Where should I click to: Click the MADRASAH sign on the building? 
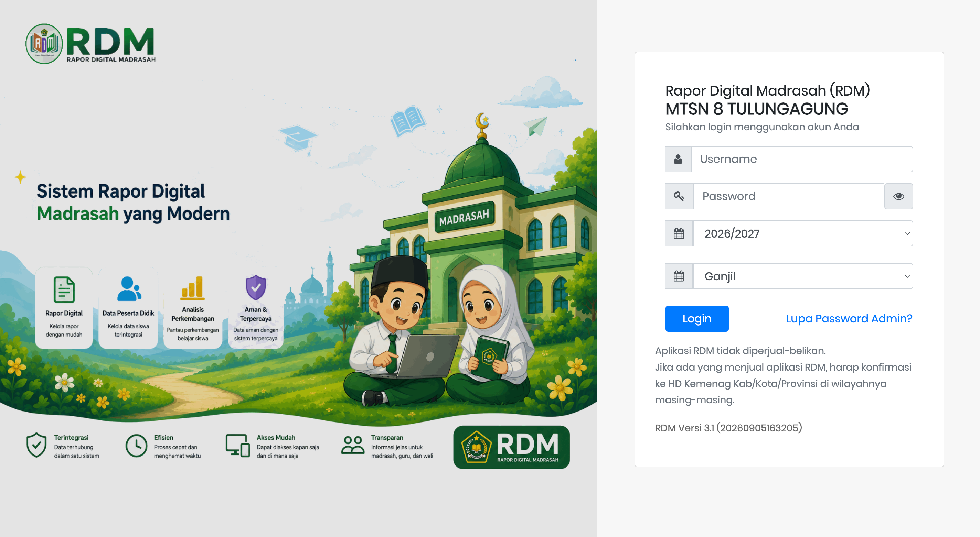464,217
